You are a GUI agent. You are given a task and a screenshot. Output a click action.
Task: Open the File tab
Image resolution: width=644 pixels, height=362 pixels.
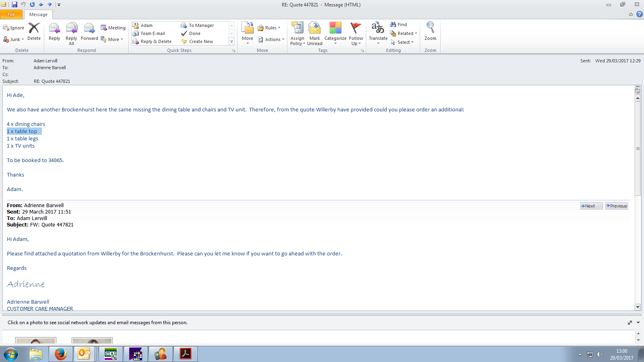tap(11, 14)
